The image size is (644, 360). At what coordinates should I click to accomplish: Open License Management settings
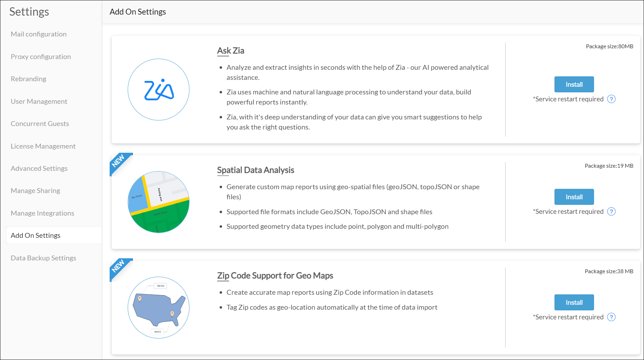tap(43, 146)
